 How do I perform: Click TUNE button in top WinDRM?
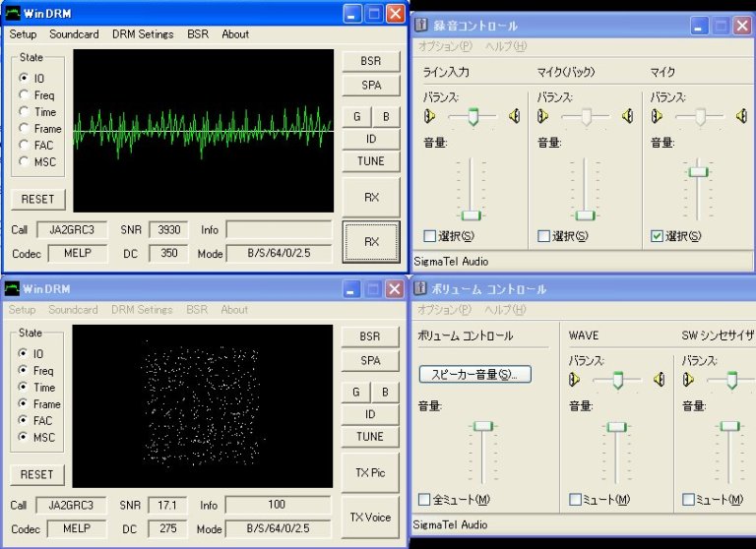(371, 161)
